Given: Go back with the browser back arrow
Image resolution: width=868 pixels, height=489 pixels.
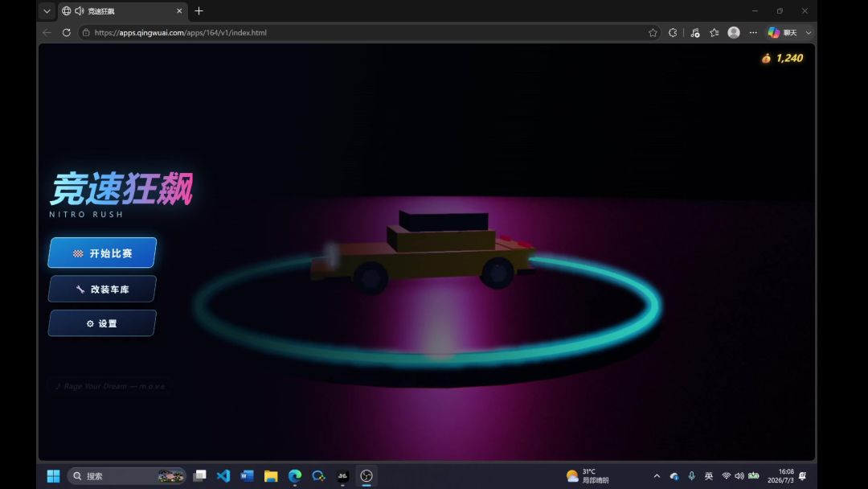Looking at the screenshot, I should [47, 33].
